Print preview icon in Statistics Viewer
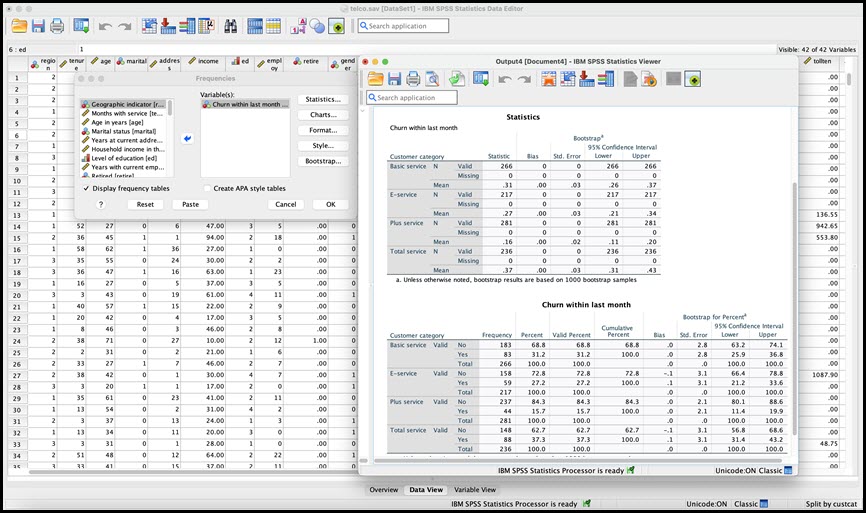The image size is (866, 513). tap(432, 79)
